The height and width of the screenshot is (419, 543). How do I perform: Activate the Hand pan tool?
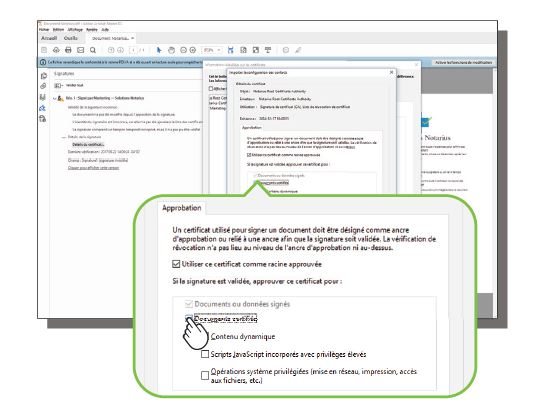pos(171,50)
